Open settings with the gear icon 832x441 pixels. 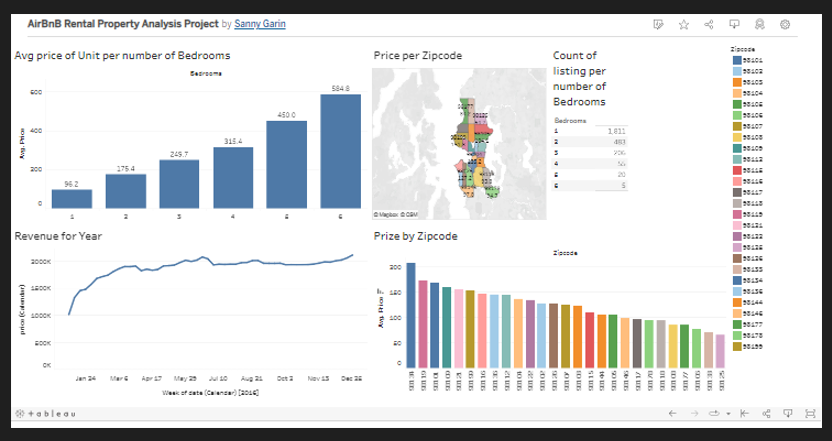[x=786, y=24]
